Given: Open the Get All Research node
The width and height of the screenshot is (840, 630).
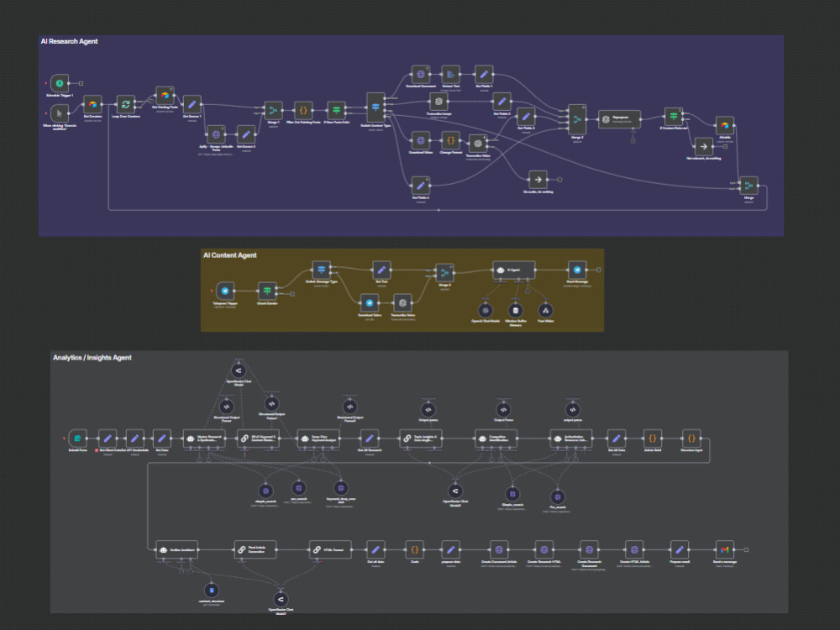Looking at the screenshot, I should pyautogui.click(x=369, y=438).
